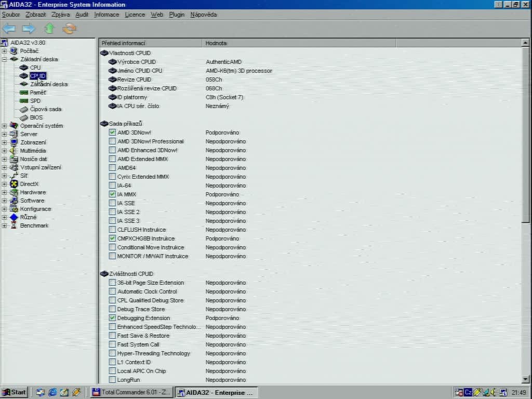Open the Soubor menu
Screen dimensions: 532x399
[x=11, y=15]
